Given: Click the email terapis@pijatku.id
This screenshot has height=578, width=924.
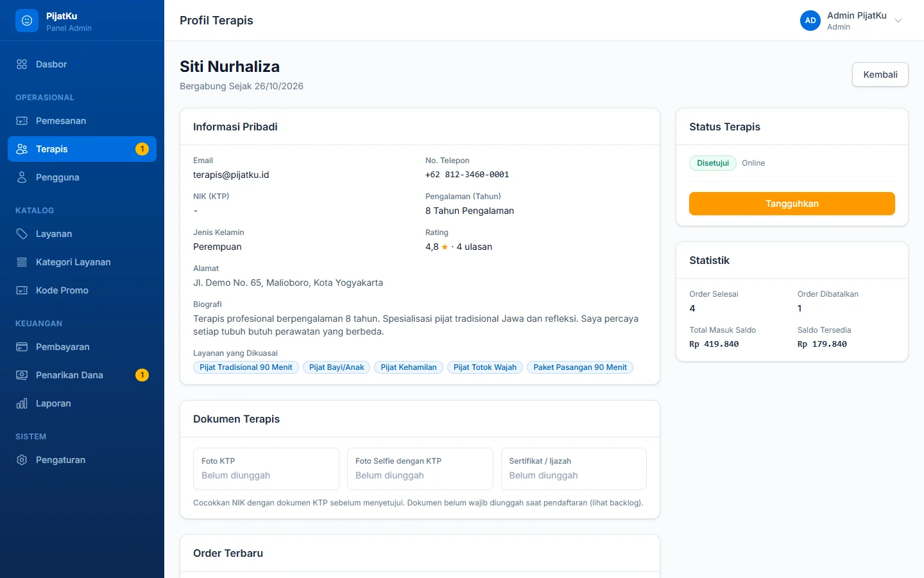Looking at the screenshot, I should (231, 175).
